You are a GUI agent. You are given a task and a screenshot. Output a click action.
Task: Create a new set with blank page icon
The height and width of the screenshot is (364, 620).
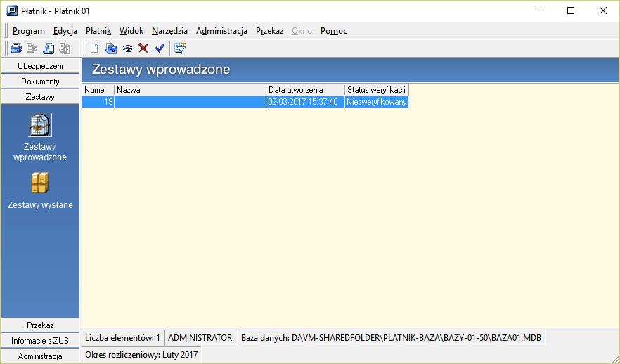[x=94, y=48]
